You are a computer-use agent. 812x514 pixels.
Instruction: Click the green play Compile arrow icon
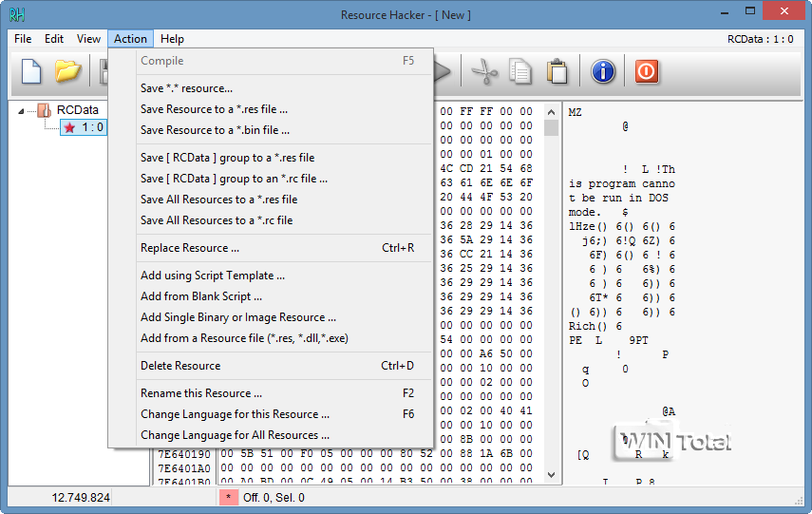[443, 71]
